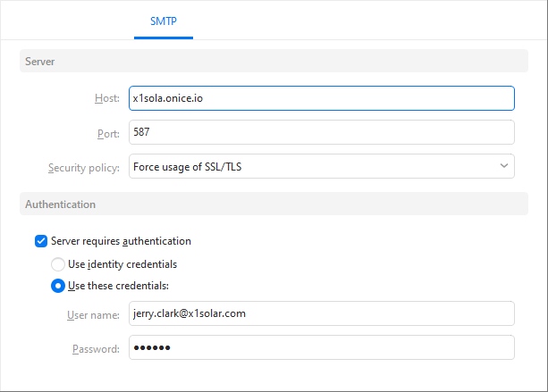The width and height of the screenshot is (548, 392).
Task: Expand Security policy using chevron arrow
Action: [x=503, y=166]
